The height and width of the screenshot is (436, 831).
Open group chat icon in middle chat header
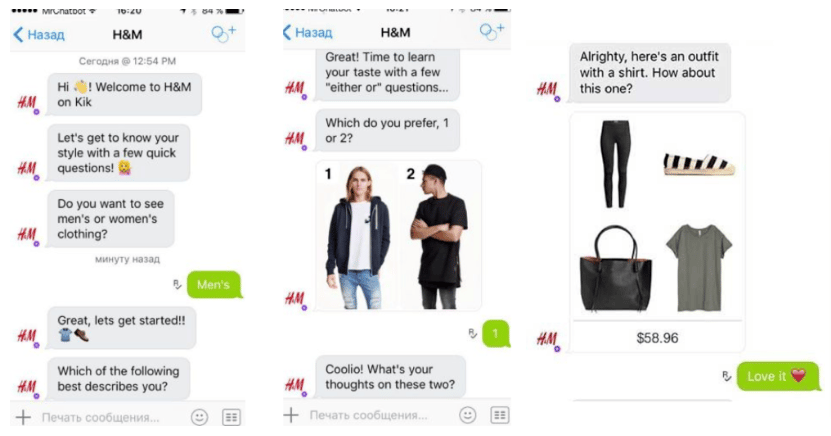(492, 31)
